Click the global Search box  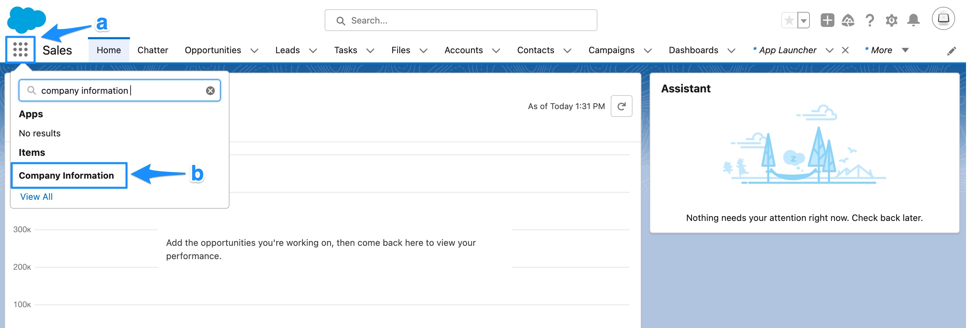coord(461,20)
